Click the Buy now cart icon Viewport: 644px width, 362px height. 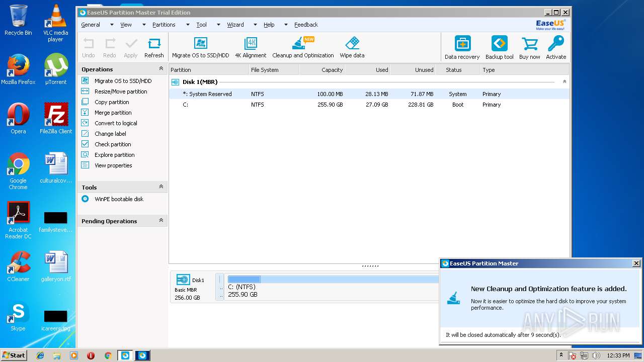click(529, 44)
